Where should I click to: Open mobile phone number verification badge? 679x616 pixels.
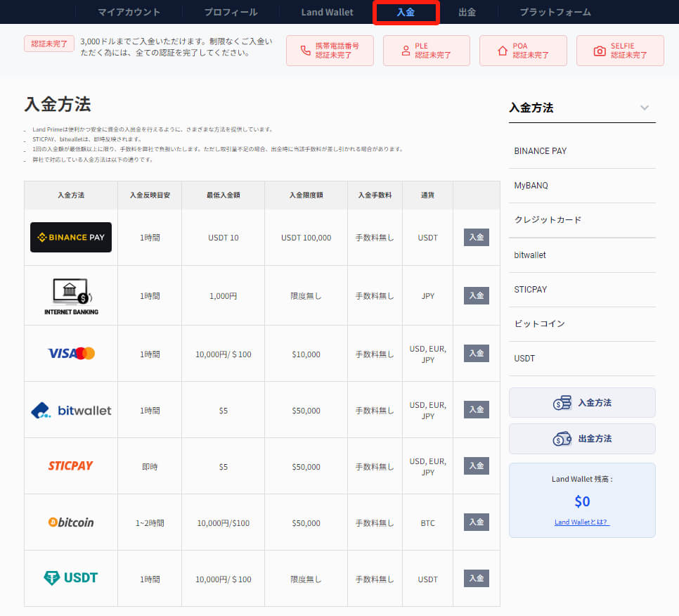[x=330, y=51]
